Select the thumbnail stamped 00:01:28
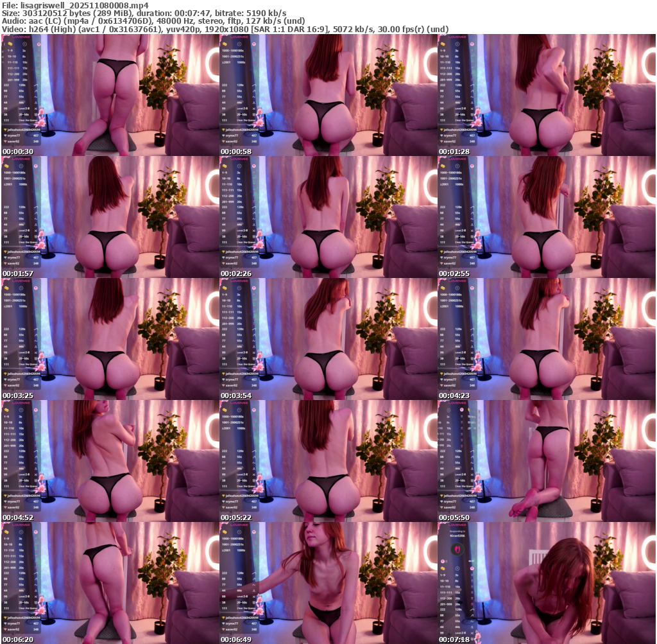The height and width of the screenshot is (644, 657). tap(547, 95)
